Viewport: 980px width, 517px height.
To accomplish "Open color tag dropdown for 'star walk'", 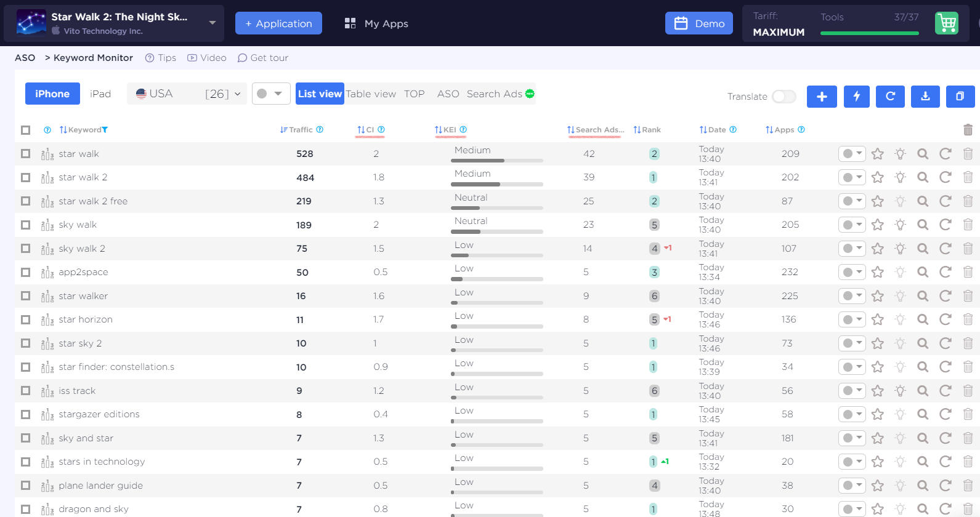I will point(852,154).
